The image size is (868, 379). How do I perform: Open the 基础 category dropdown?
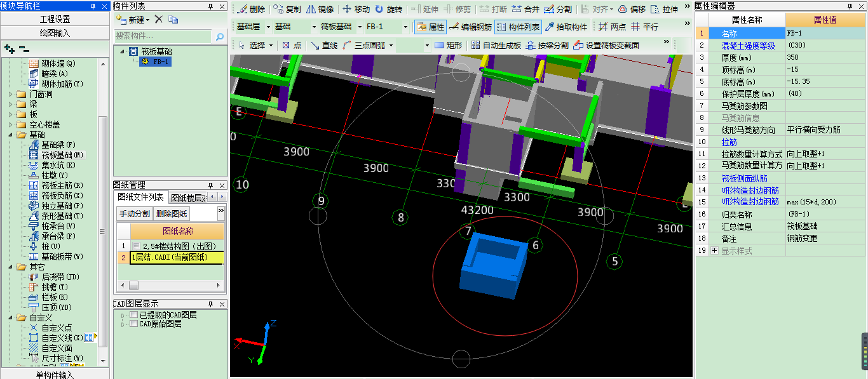coord(314,27)
